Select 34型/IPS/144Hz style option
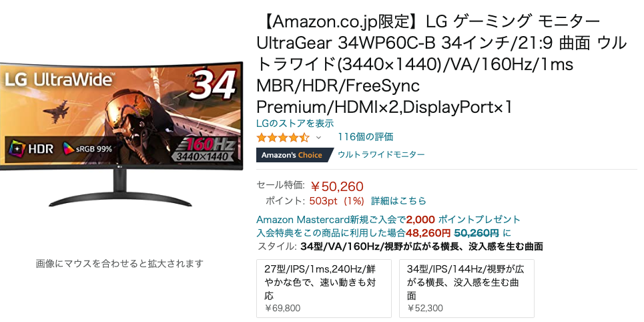This screenshot has height=322, width=644. pyautogui.click(x=466, y=289)
